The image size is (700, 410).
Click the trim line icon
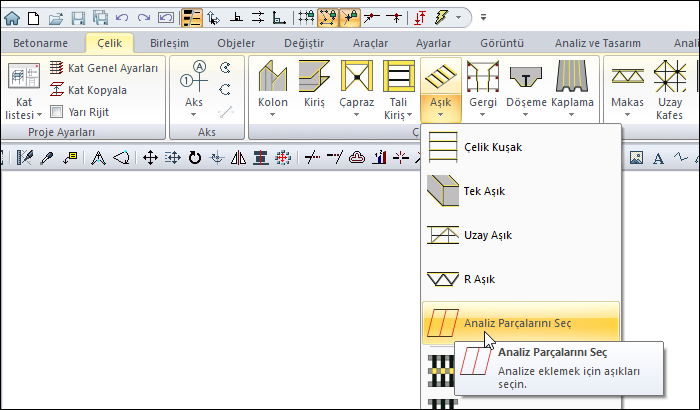312,158
